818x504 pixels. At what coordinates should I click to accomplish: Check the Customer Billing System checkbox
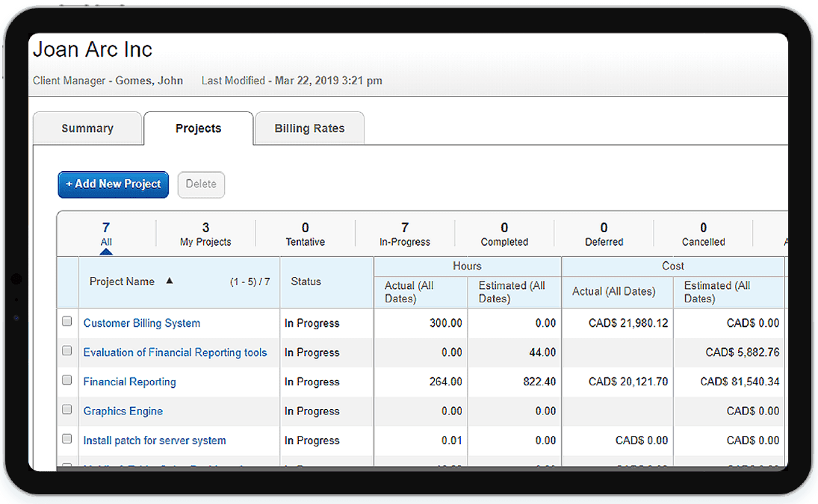(x=66, y=321)
